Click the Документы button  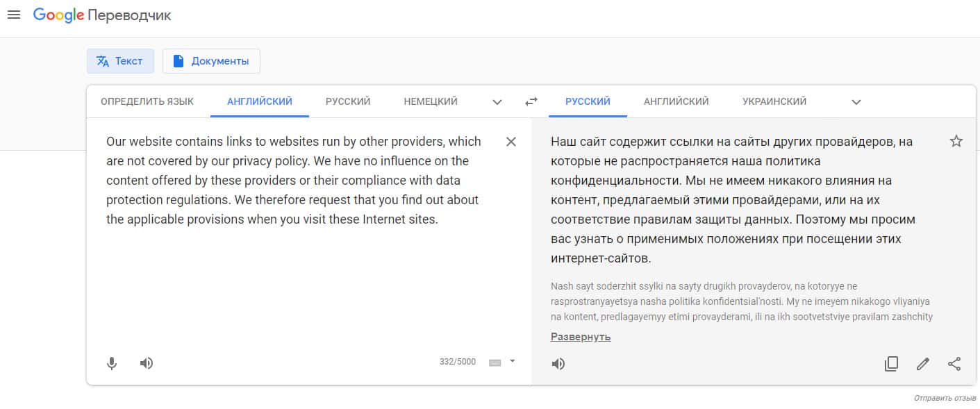tap(211, 61)
